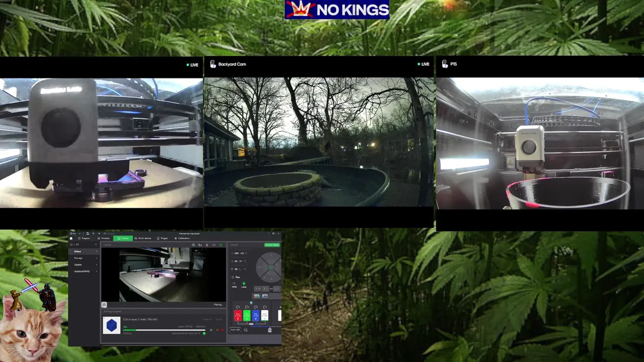Click the Redo arrow icon
This screenshot has height=362, width=644.
(99, 234)
